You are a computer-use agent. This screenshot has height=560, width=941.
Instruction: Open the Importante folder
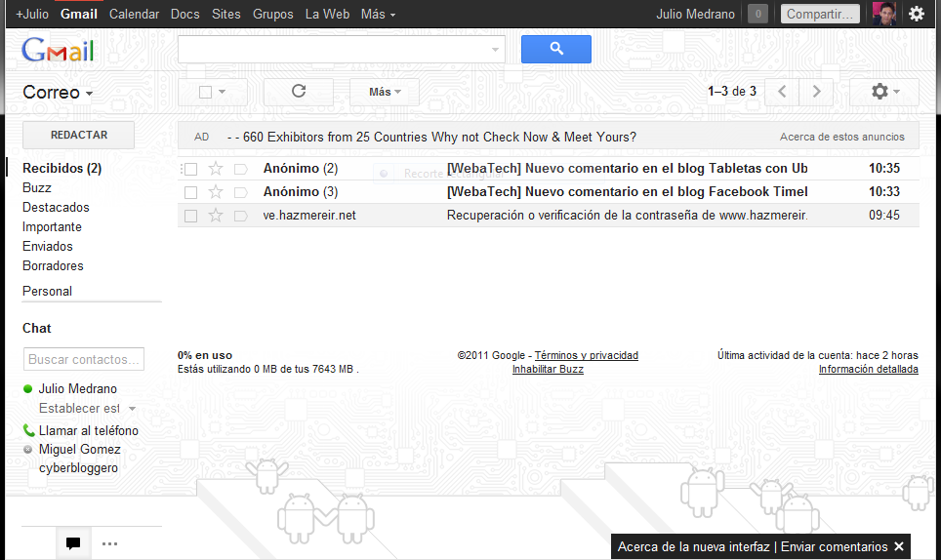tap(52, 226)
